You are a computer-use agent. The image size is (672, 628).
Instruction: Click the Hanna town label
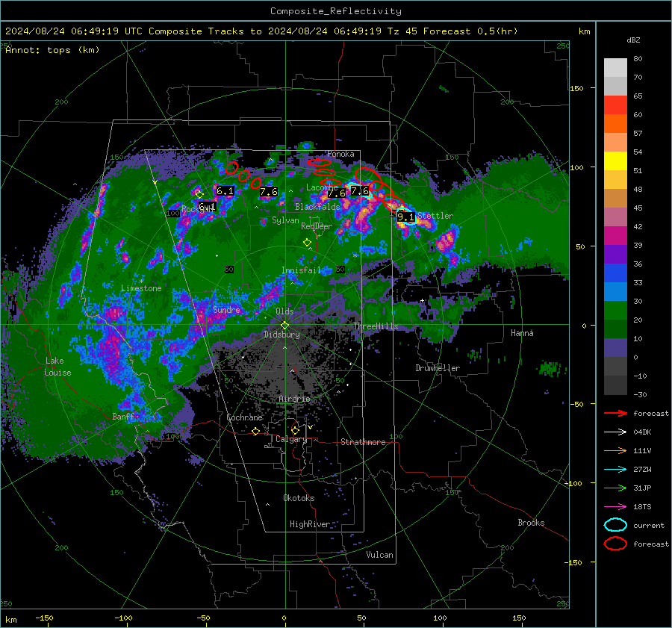[522, 333]
